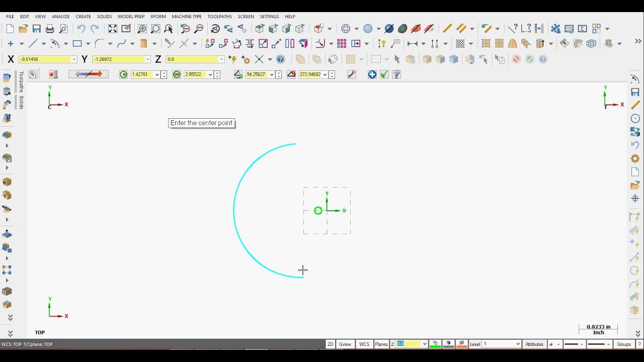Image resolution: width=644 pixels, height=362 pixels.
Task: Expand the start angle value dropdown
Action: [272, 74]
